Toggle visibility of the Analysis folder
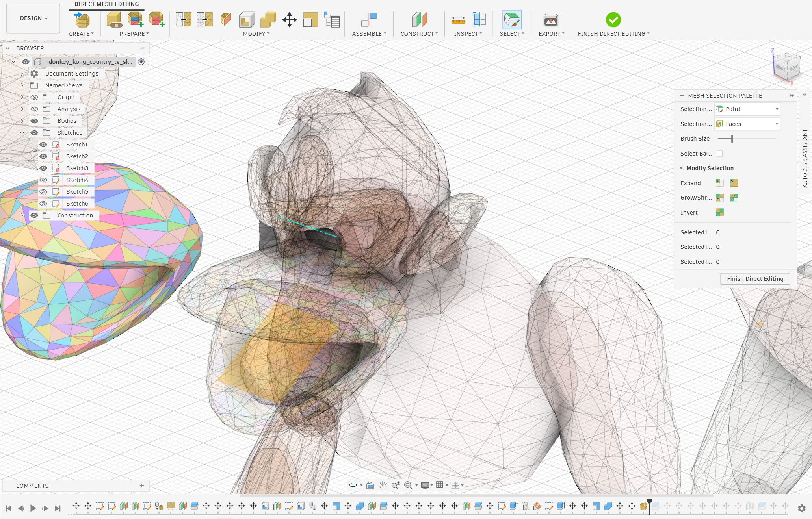Viewport: 812px width, 519px height. pyautogui.click(x=34, y=109)
